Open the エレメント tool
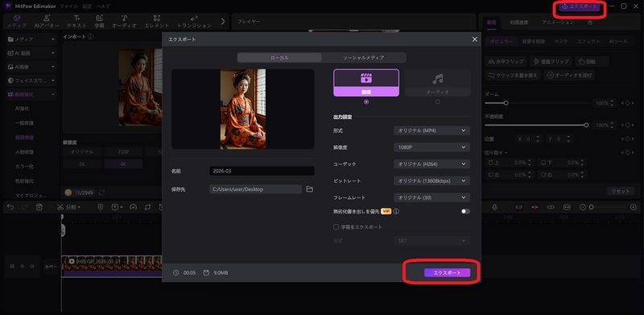The image size is (644, 315). click(x=156, y=22)
